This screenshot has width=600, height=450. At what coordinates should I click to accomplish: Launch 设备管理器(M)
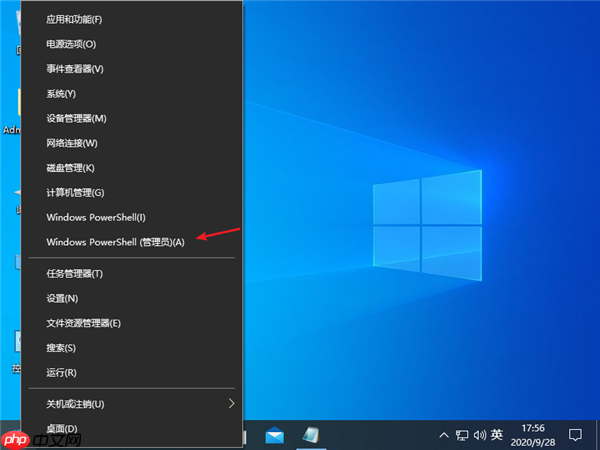coord(131,118)
